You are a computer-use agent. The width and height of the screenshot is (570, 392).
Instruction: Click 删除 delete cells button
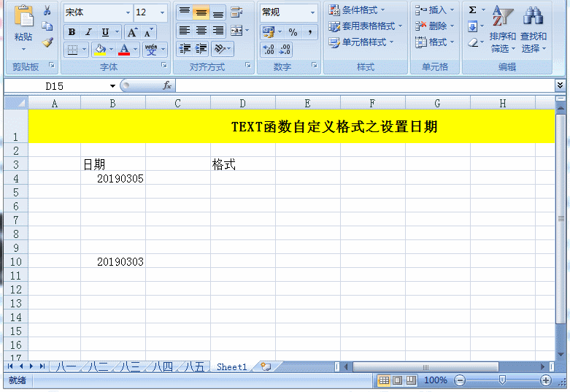pyautogui.click(x=434, y=26)
